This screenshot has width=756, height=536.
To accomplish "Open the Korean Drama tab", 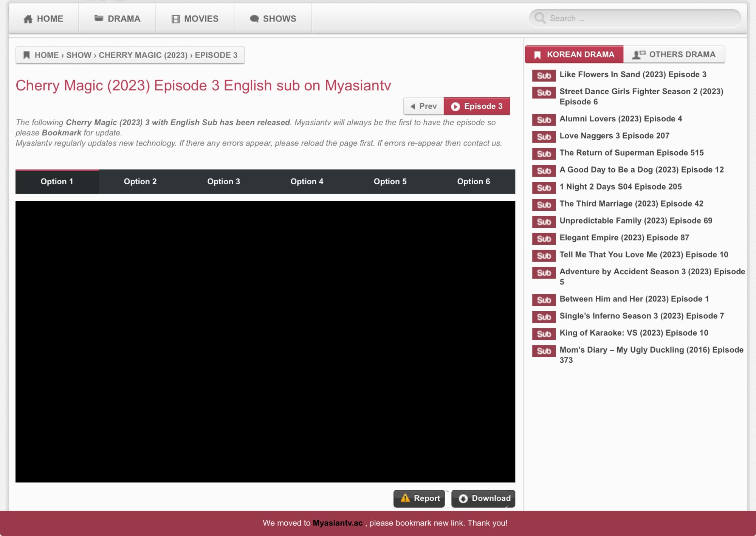I will (x=574, y=54).
